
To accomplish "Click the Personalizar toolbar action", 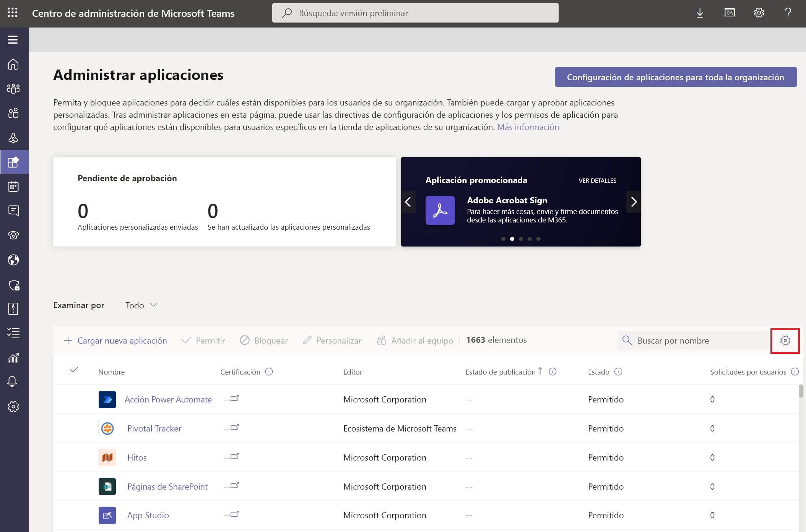I will (x=332, y=341).
